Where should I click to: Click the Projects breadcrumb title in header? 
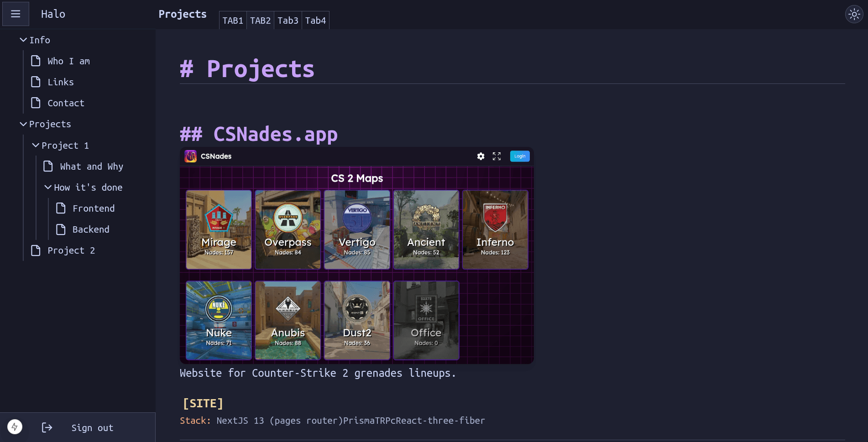point(183,14)
